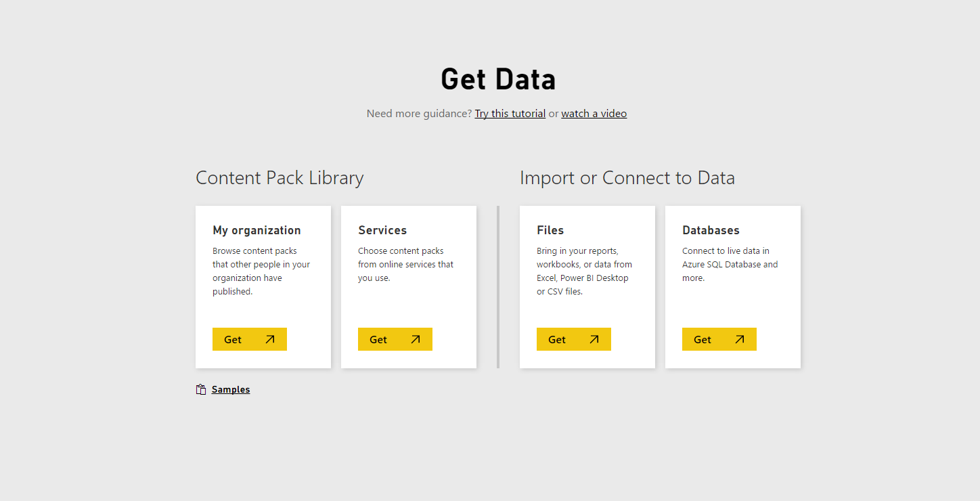This screenshot has width=980, height=501.
Task: Click the Files card title
Action: [x=550, y=230]
